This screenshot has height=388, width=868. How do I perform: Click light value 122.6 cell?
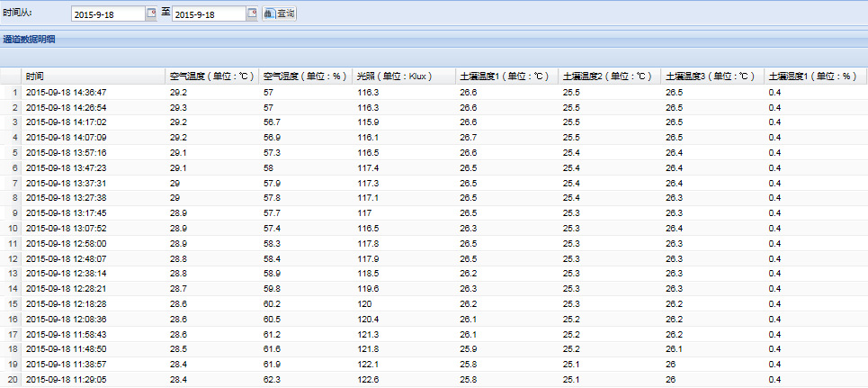[x=368, y=381]
